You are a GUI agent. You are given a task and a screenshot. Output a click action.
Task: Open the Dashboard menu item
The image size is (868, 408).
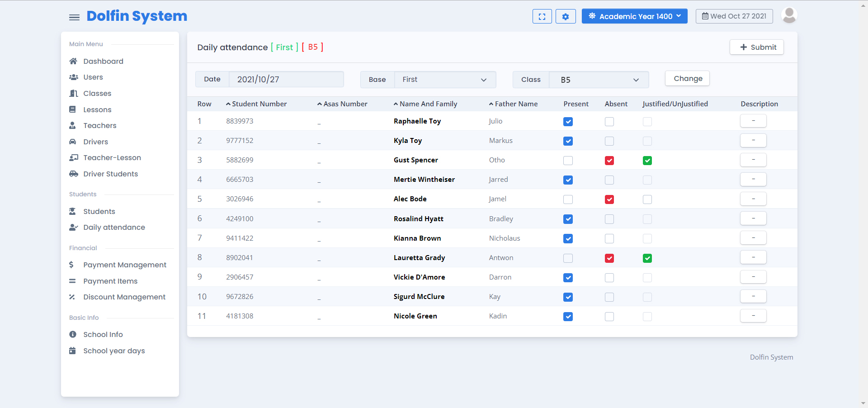coord(103,61)
